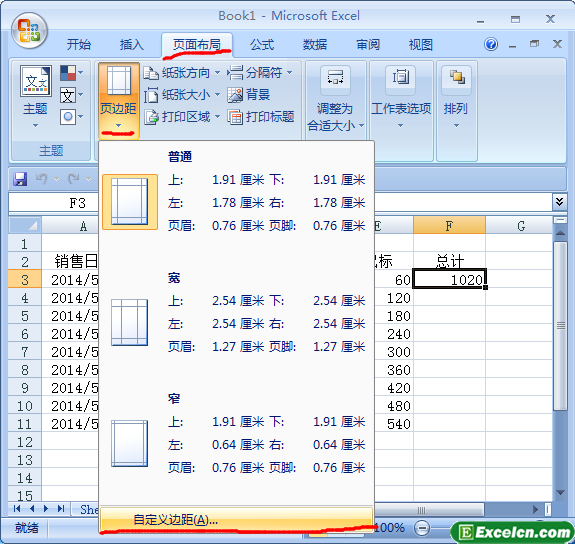Switch to 插入 tab
The width and height of the screenshot is (575, 544).
pos(132,45)
